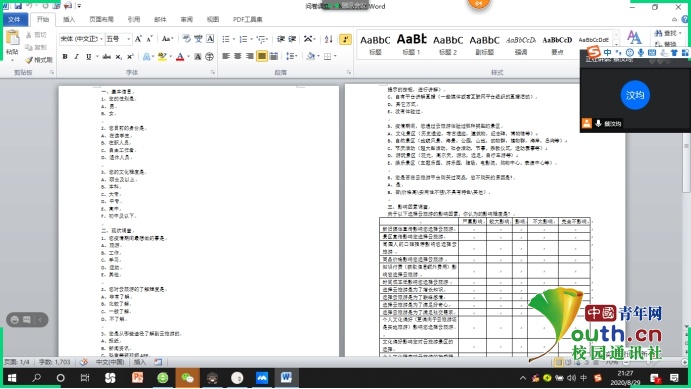Click the numbered list icon
This screenshot has height=389, width=691.
243,39
